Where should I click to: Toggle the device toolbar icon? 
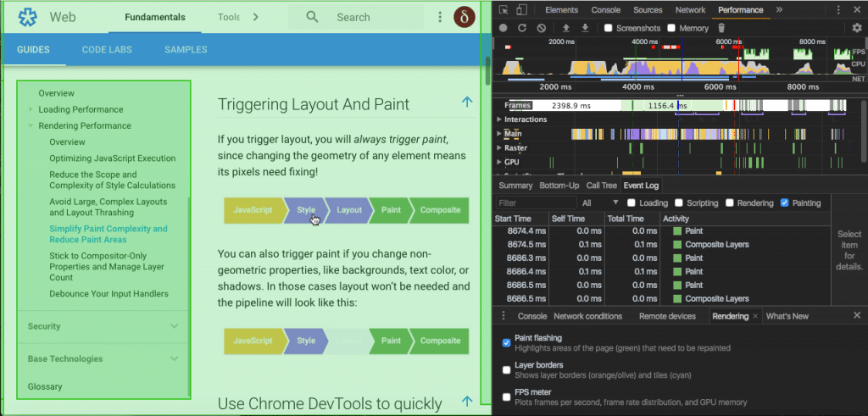click(x=522, y=10)
